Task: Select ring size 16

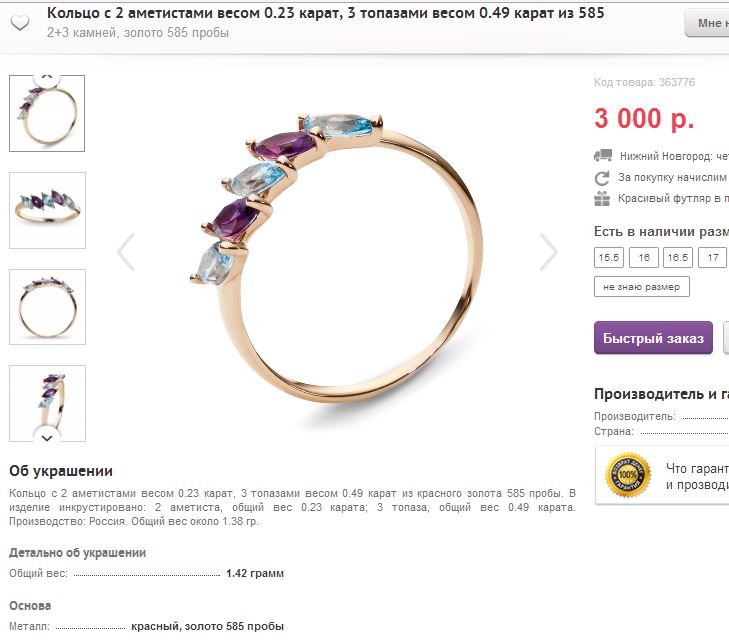Action: pyautogui.click(x=644, y=257)
